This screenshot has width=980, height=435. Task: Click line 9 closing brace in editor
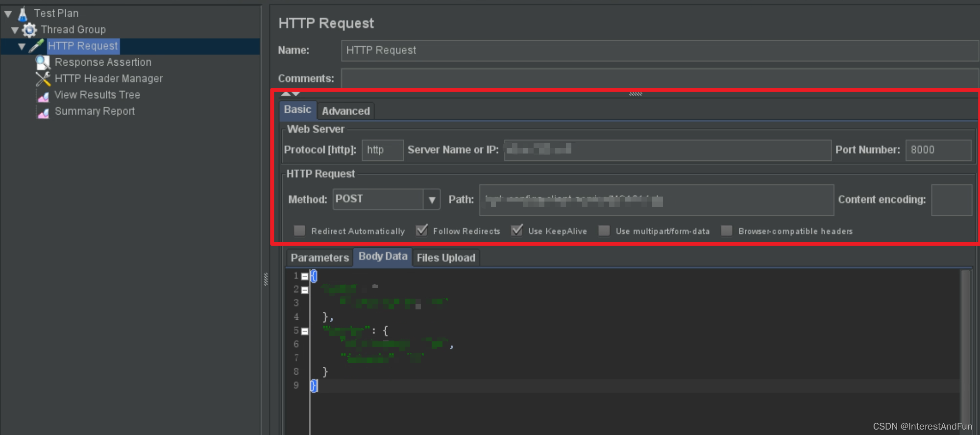point(314,386)
